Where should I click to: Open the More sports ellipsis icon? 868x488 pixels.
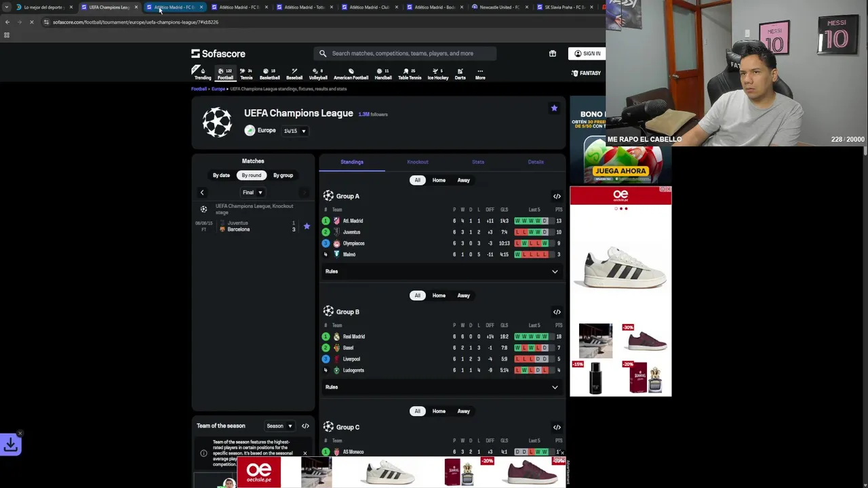(480, 73)
